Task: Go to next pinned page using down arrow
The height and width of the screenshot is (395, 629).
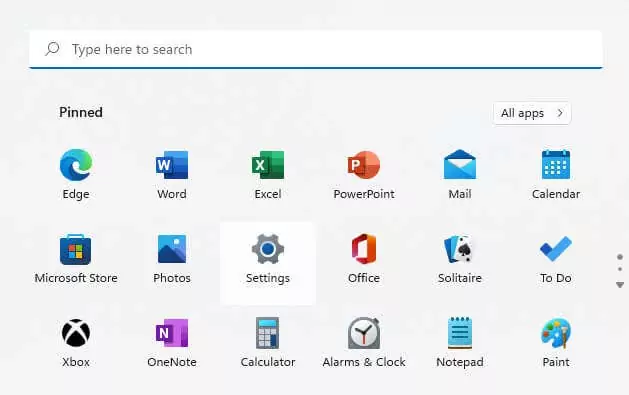Action: (x=620, y=285)
